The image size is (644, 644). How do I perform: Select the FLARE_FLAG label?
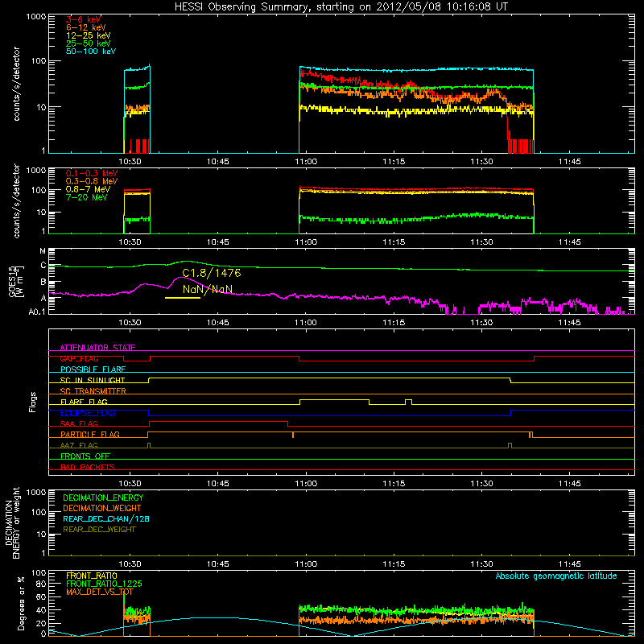coord(84,402)
